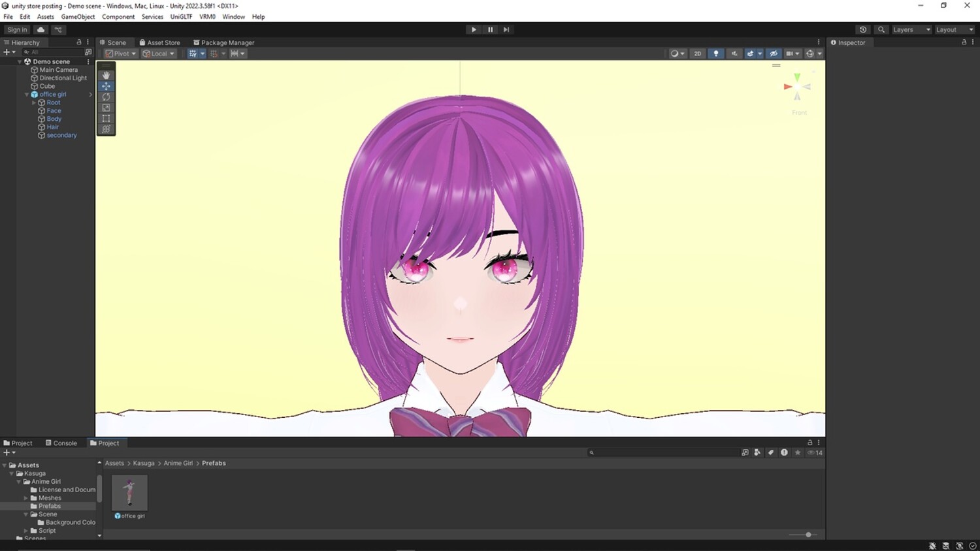
Task: Open the Pivot handle position dropdown
Action: click(x=121, y=54)
